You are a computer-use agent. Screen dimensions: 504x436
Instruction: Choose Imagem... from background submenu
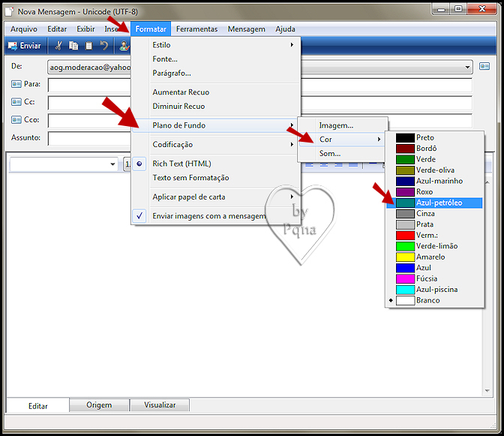click(x=336, y=125)
